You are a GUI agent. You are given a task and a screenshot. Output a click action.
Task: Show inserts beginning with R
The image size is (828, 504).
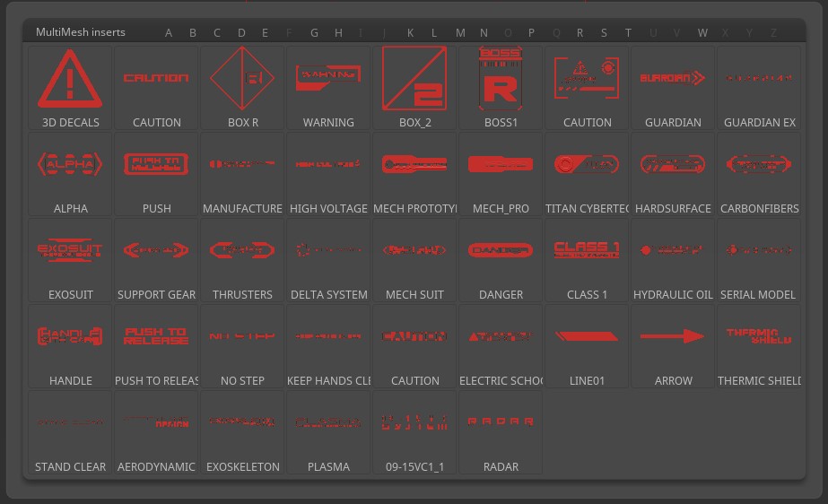(580, 32)
